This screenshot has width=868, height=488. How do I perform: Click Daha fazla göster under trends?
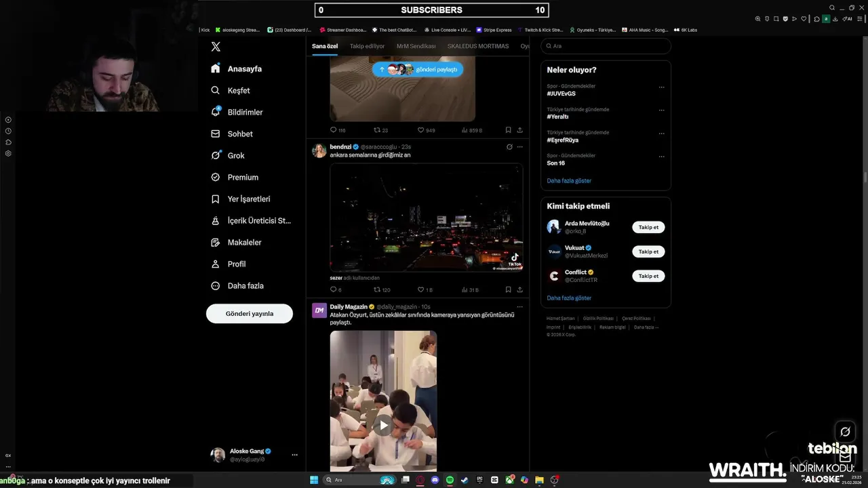click(x=569, y=181)
